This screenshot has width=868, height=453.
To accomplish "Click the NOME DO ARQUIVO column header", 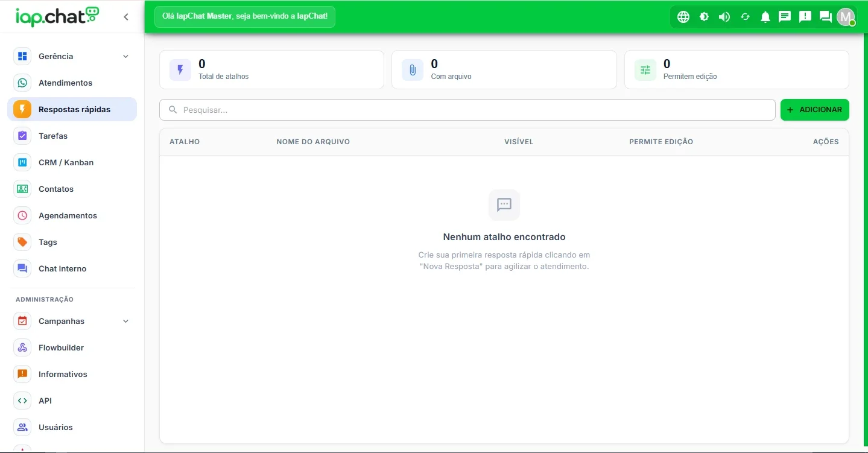I will [313, 142].
